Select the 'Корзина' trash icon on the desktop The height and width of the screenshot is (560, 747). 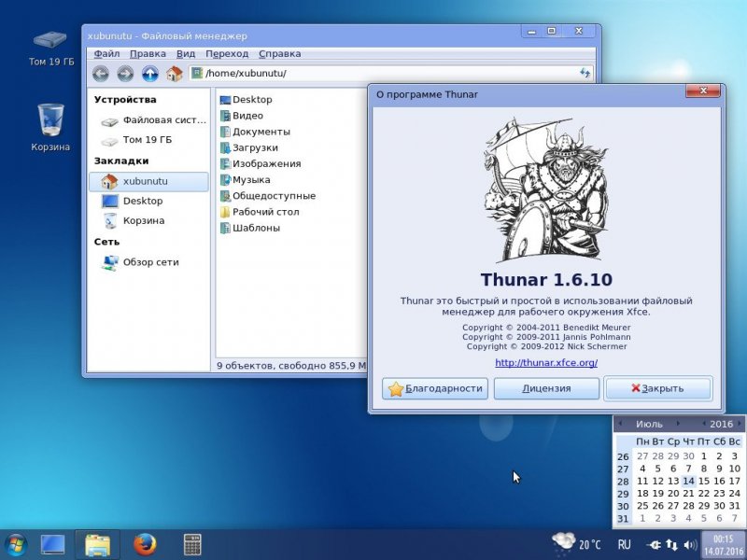coord(50,127)
